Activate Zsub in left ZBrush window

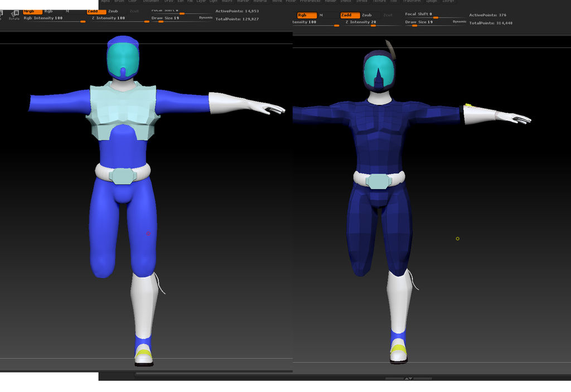[x=113, y=11]
